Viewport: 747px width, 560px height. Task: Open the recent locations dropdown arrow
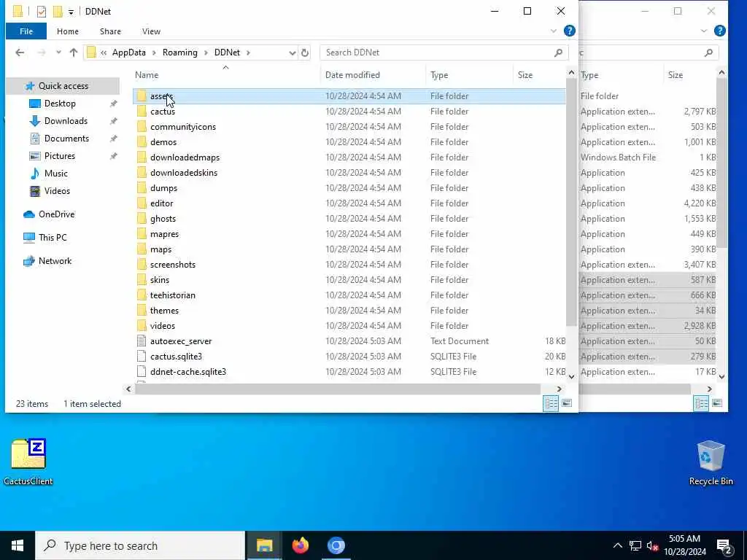pos(58,52)
